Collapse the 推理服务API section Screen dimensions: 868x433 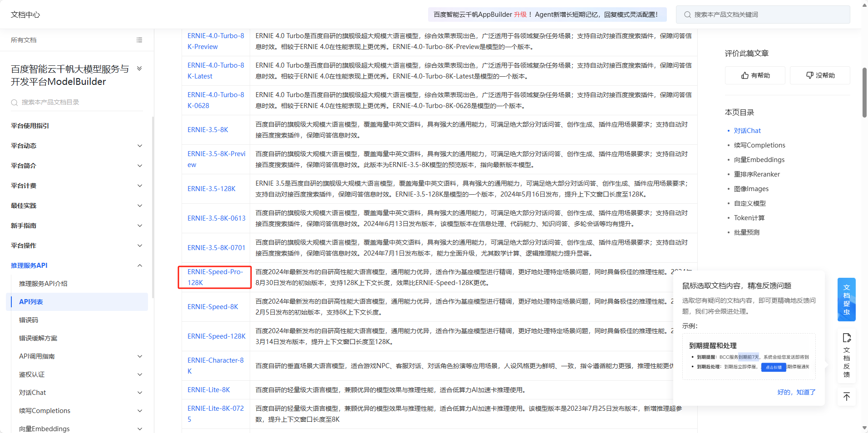click(140, 266)
